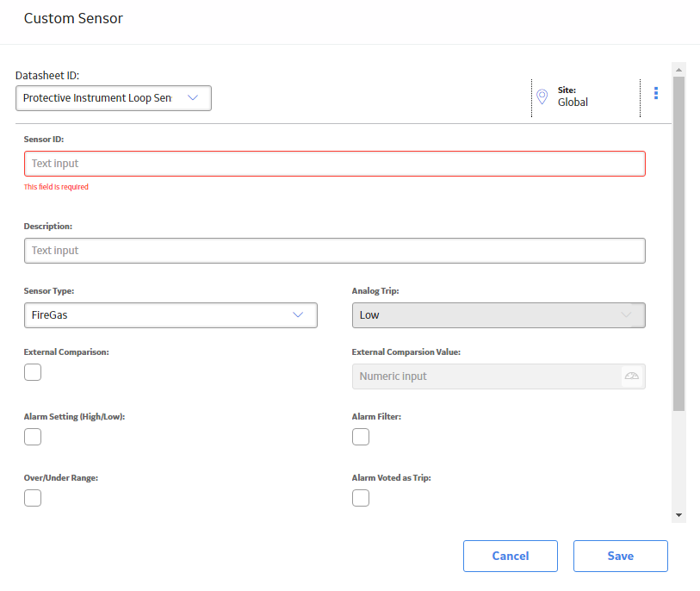Click the Datasheet ID chevron arrow

193,98
